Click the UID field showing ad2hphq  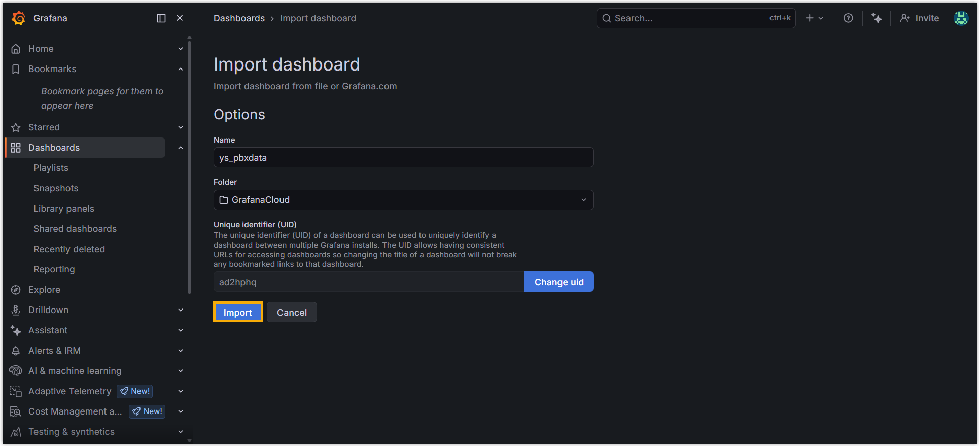point(369,282)
